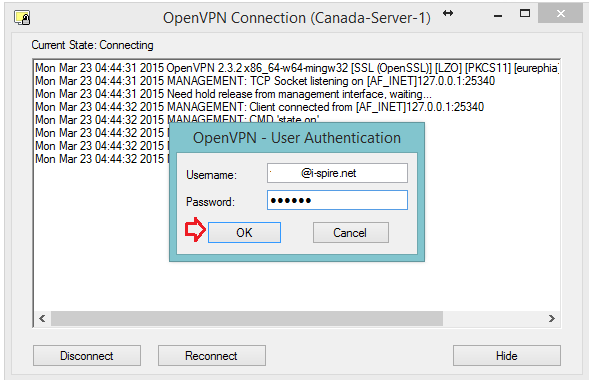Click the scrollbar track right of the thumb
Screen dimensions: 589x381
493,319
